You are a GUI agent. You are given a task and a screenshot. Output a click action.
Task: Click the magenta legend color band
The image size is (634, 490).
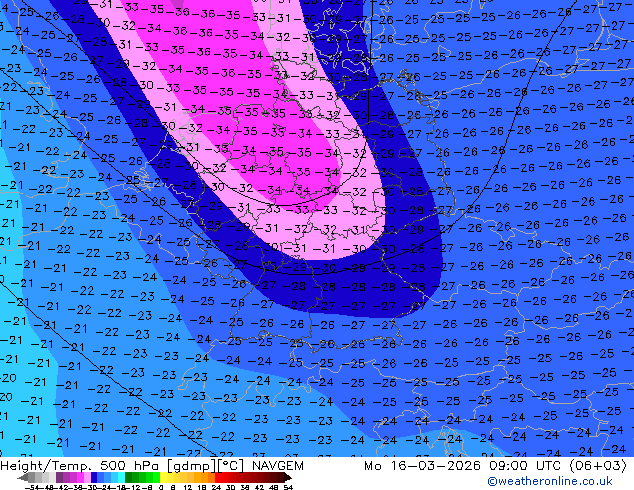[80, 478]
